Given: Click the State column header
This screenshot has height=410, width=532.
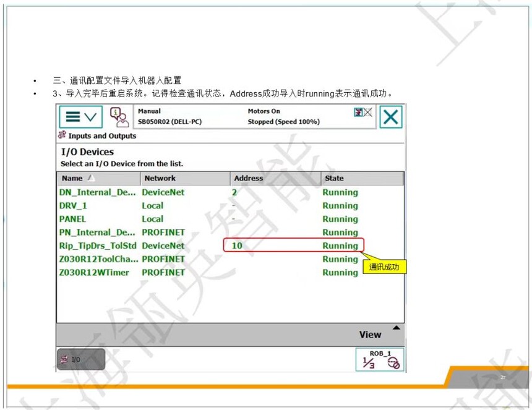Looking at the screenshot, I should (x=363, y=178).
